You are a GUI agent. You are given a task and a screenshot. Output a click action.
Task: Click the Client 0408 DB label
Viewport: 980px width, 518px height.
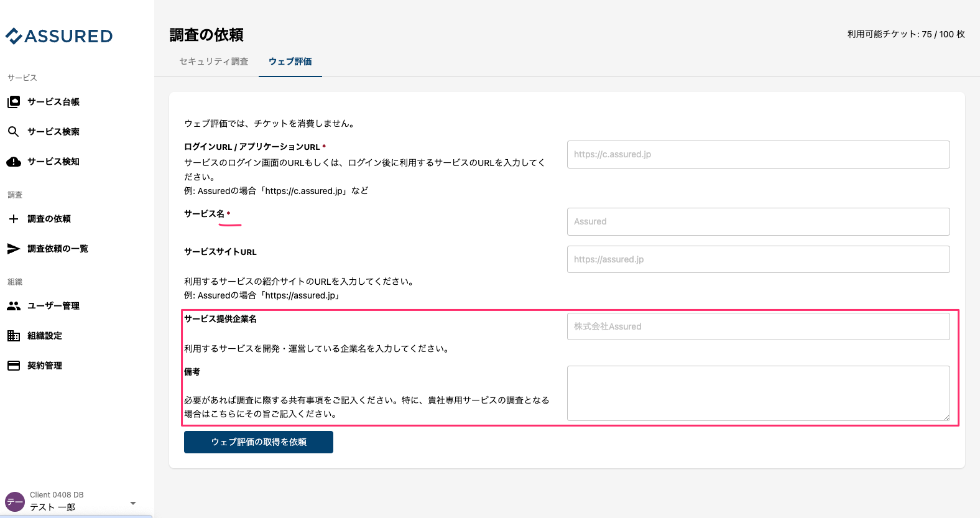(x=57, y=495)
